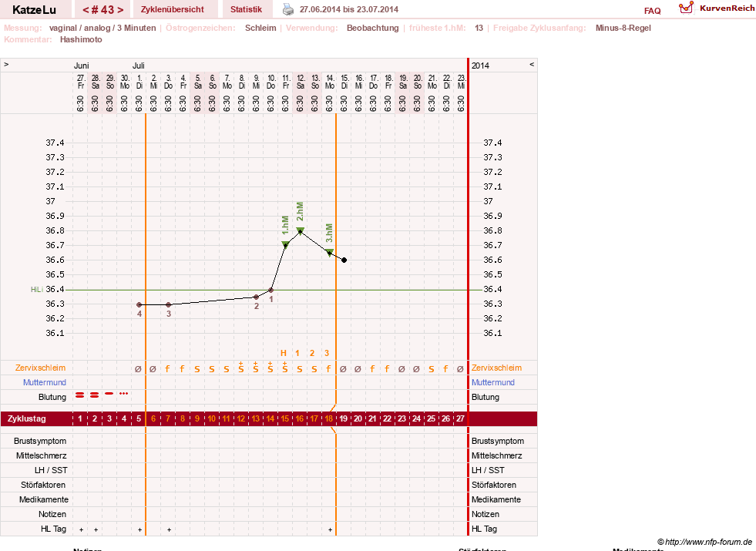Click HL Tag plus sign on day 18
Image resolution: width=756 pixels, height=551 pixels.
[330, 529]
